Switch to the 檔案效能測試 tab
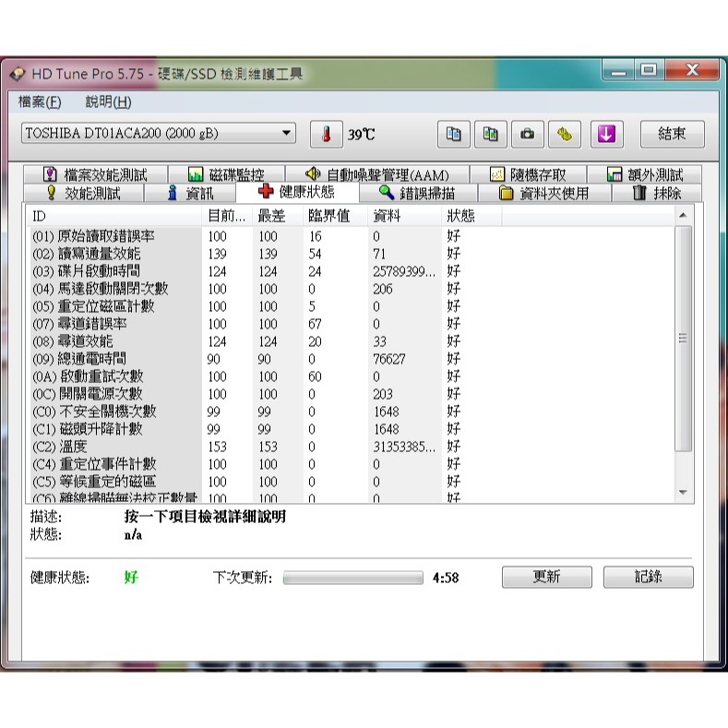The height and width of the screenshot is (728, 728). click(x=95, y=174)
